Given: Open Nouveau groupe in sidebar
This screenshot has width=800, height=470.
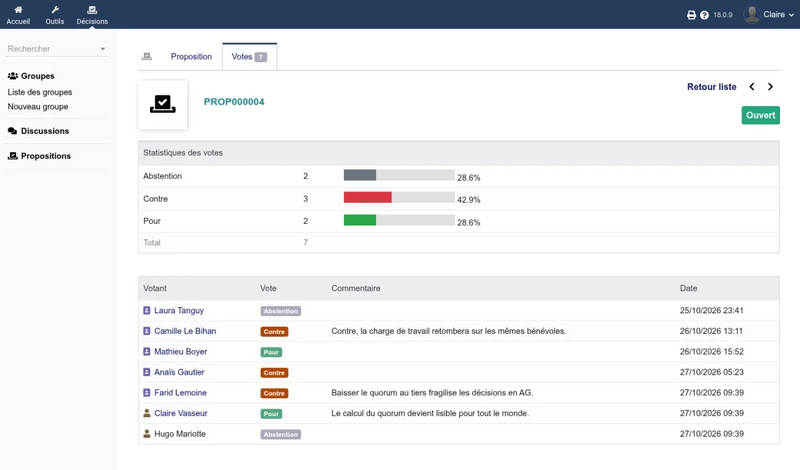Looking at the screenshot, I should pyautogui.click(x=38, y=107).
